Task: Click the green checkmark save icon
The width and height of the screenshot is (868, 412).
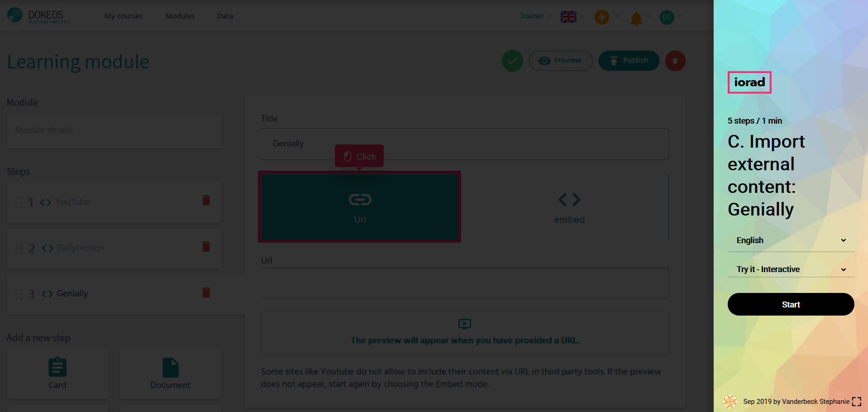Action: click(x=512, y=61)
